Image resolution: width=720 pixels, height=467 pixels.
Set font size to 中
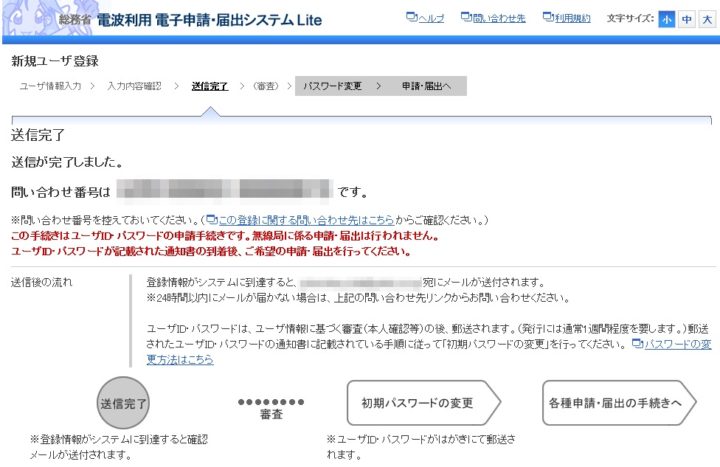(x=686, y=20)
